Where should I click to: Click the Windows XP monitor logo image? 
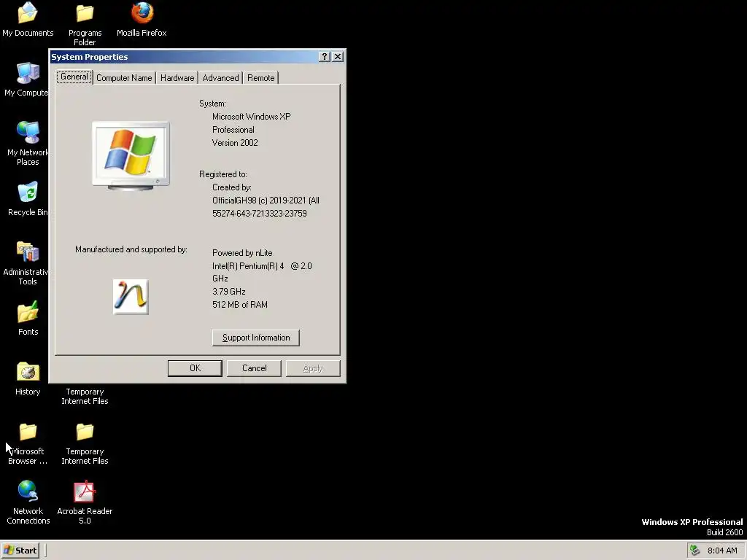pos(131,156)
